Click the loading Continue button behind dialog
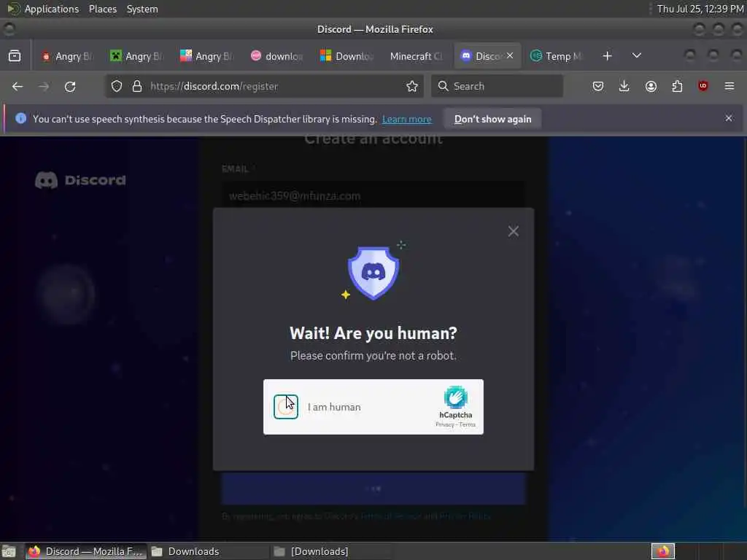Image resolution: width=747 pixels, height=560 pixels. (x=373, y=489)
